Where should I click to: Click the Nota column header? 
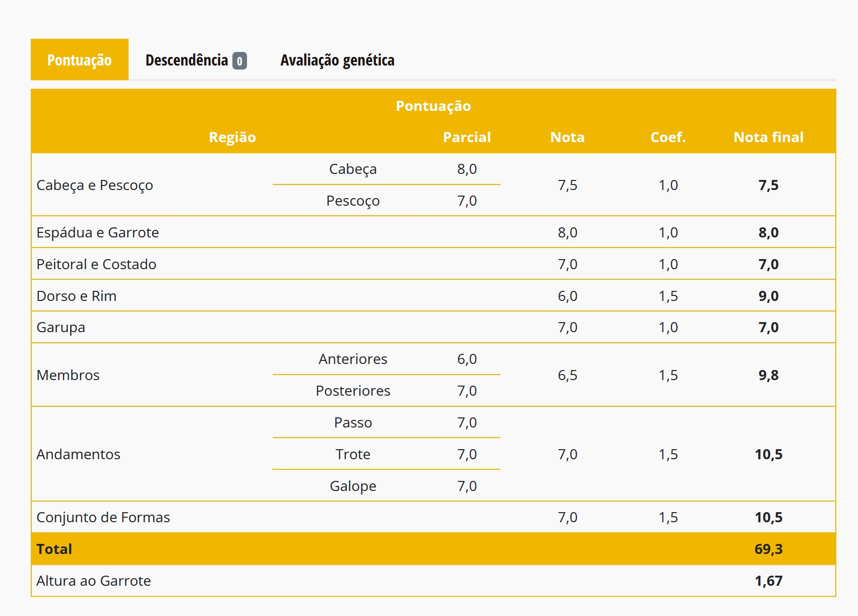point(568,137)
